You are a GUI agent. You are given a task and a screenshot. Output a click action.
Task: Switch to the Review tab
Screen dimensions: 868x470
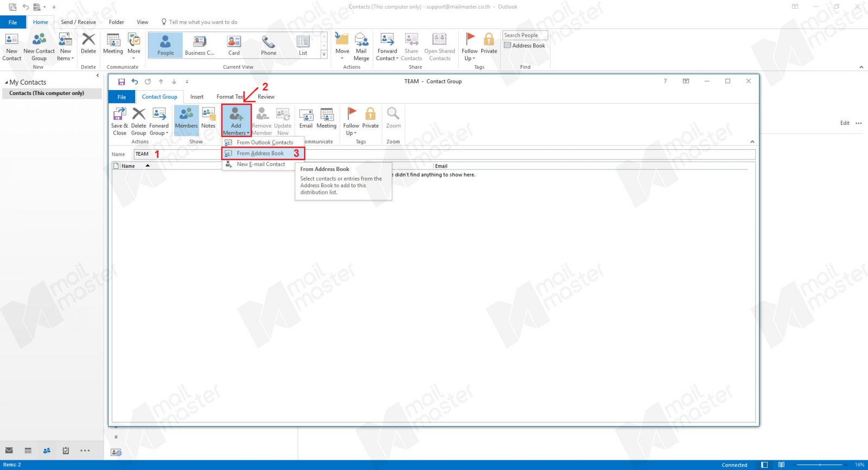(266, 97)
